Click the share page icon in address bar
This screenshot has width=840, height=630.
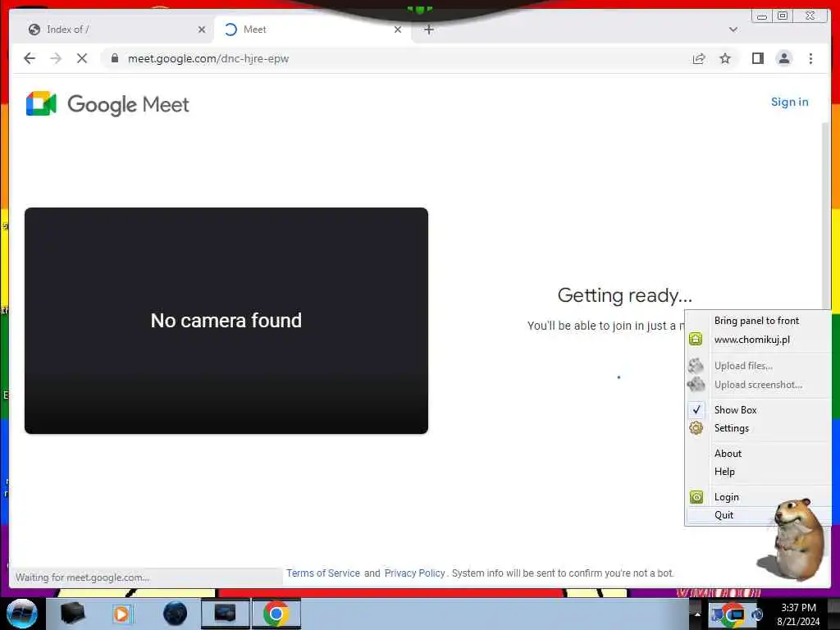coord(699,58)
